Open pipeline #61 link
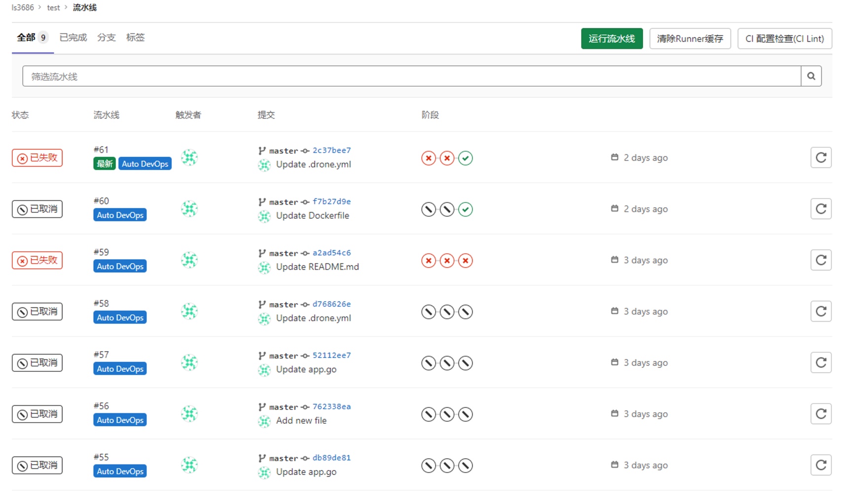Screen dimensions: 868x494 pos(101,149)
